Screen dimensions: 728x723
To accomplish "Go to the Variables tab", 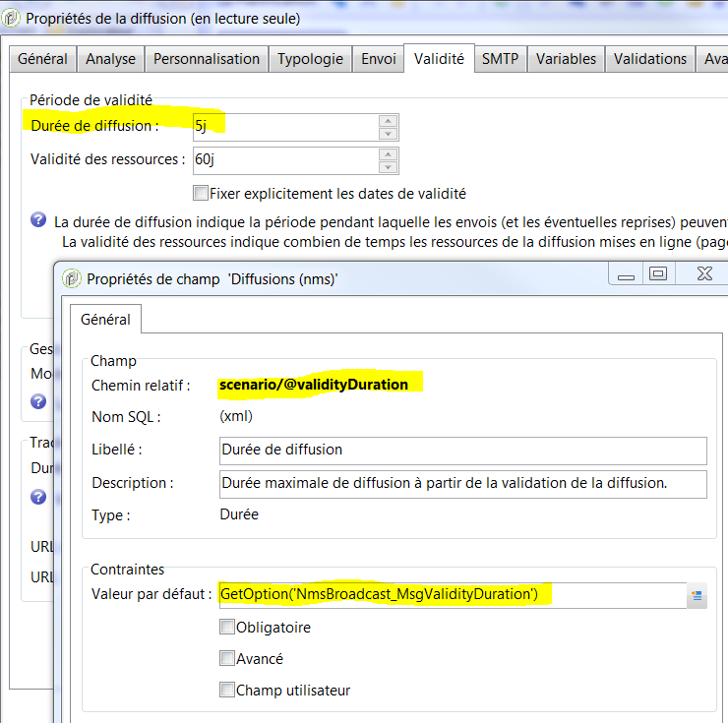I will [566, 59].
